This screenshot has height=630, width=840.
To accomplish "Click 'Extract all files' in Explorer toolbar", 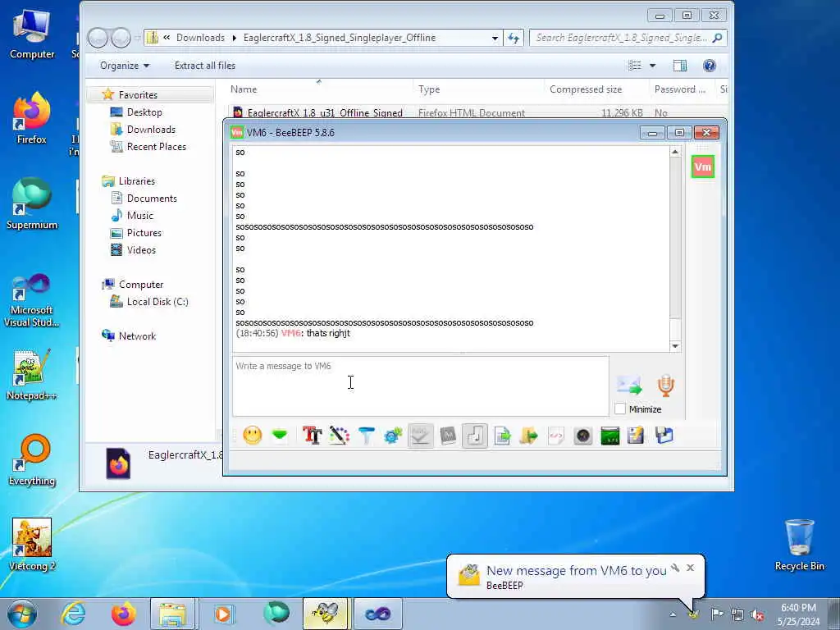I will coord(204,66).
